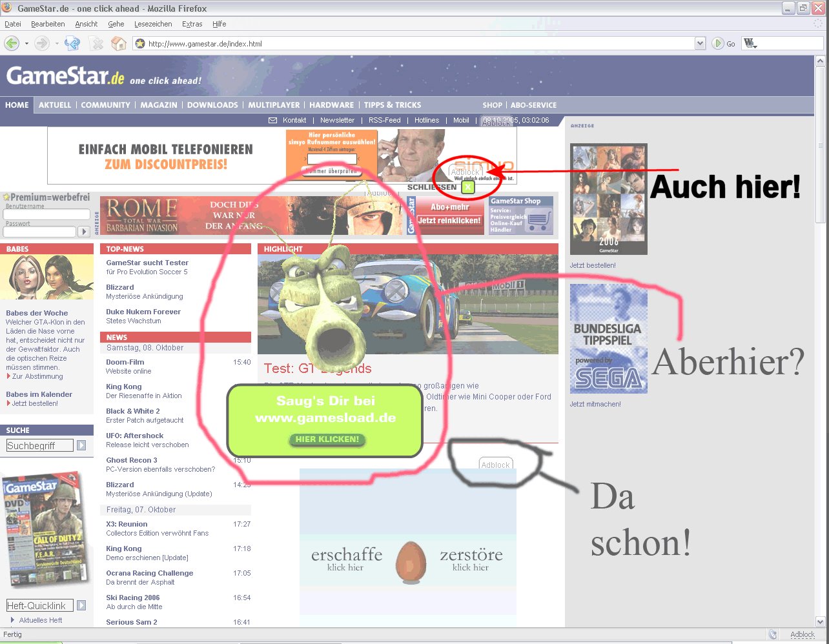Click the Benutzername input field
This screenshot has height=644, width=829.
(47, 215)
